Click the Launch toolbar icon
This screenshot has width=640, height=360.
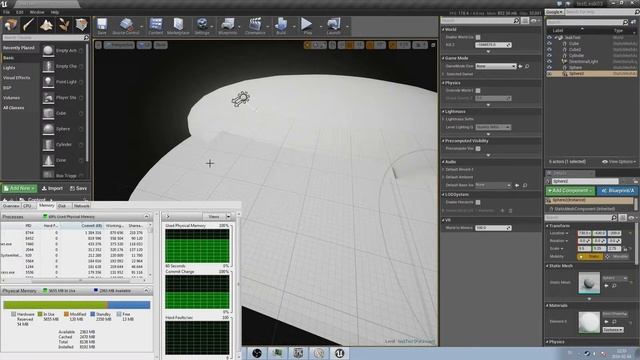tap(333, 26)
